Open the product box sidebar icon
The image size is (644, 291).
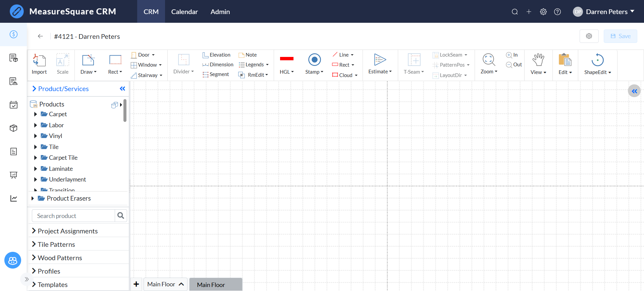pyautogui.click(x=13, y=128)
